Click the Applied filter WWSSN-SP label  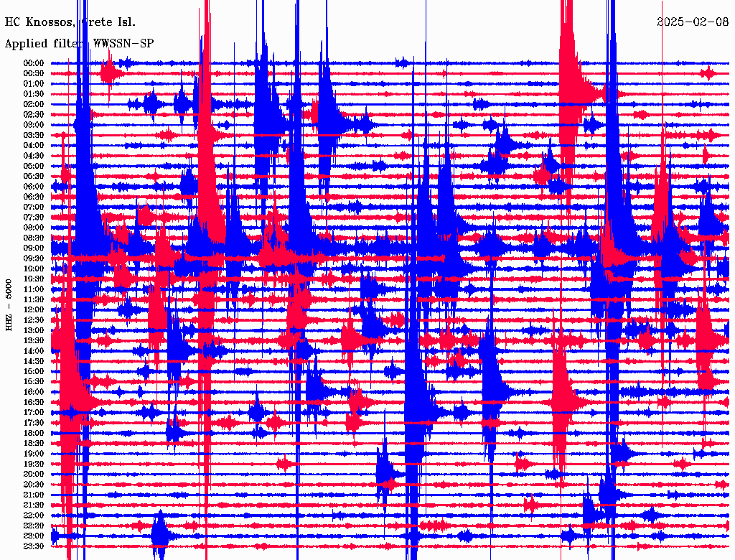coord(79,44)
